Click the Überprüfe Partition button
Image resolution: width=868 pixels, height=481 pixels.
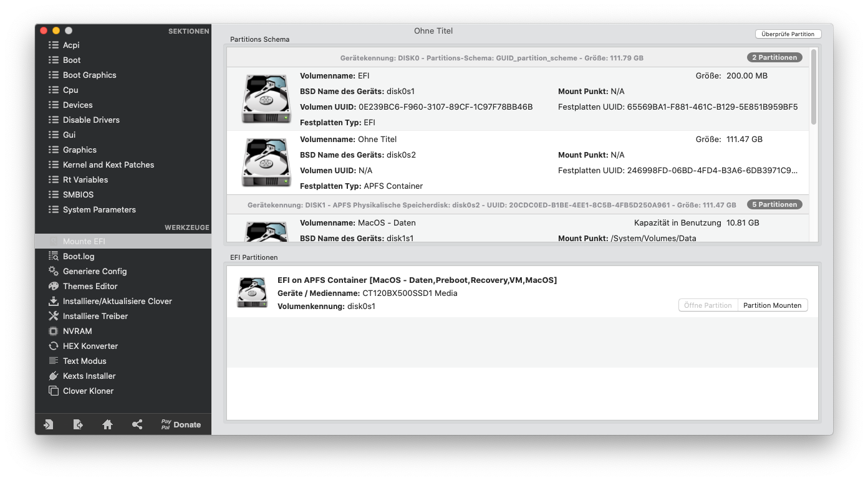788,34
